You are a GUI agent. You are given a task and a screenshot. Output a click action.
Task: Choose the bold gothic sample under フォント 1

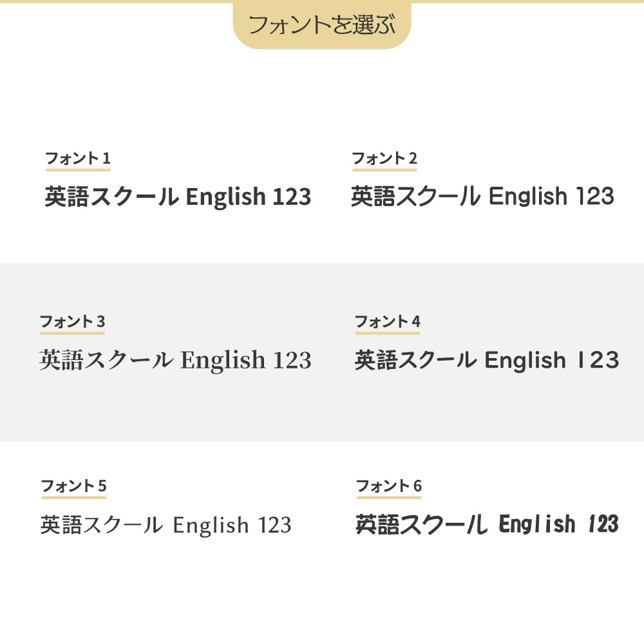point(178,197)
